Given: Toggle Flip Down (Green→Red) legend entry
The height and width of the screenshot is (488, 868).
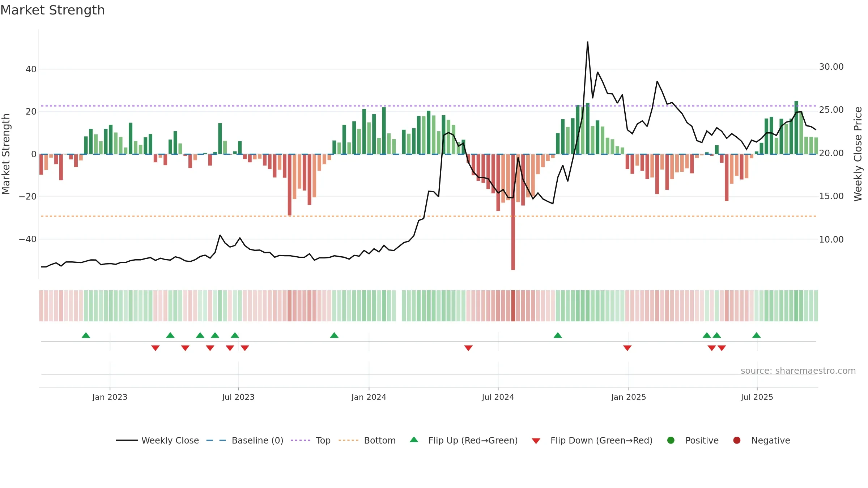Looking at the screenshot, I should (x=592, y=440).
